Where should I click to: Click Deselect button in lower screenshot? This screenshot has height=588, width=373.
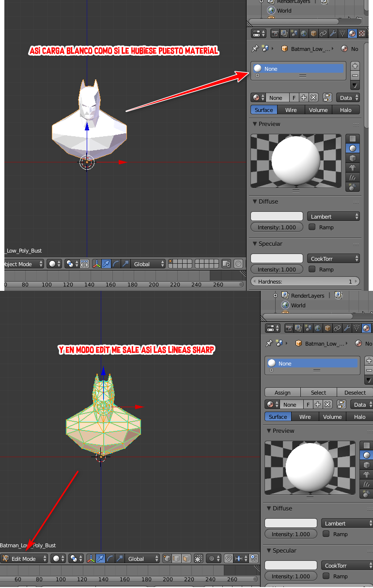(x=355, y=392)
